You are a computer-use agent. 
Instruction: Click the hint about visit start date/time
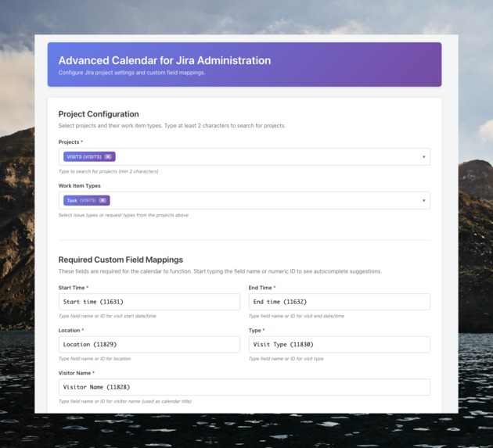(107, 316)
